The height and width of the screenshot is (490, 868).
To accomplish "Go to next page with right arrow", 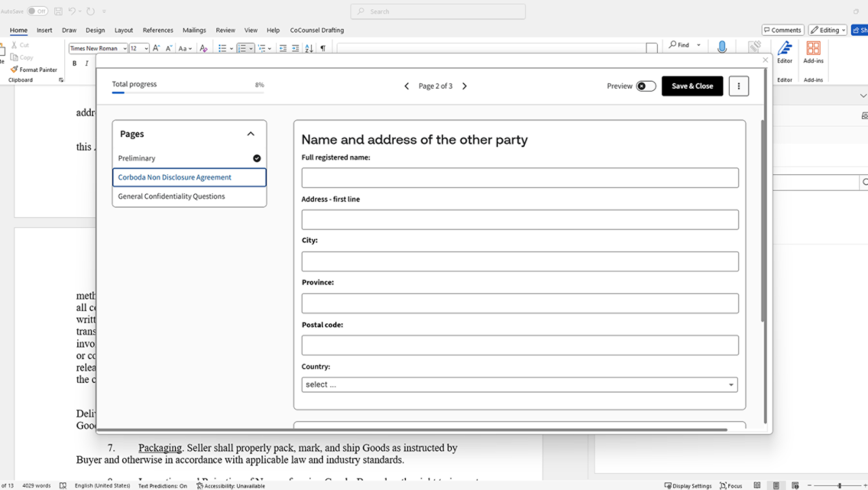I will (x=465, y=86).
